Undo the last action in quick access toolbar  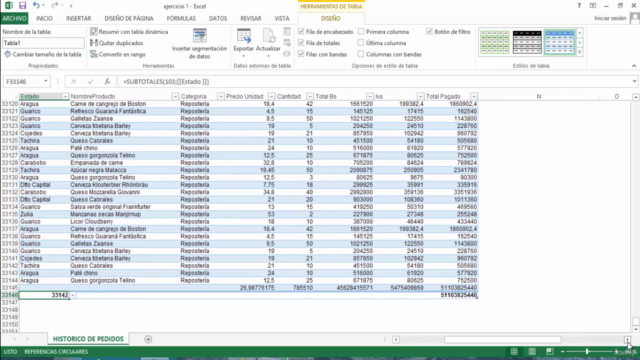(36, 6)
